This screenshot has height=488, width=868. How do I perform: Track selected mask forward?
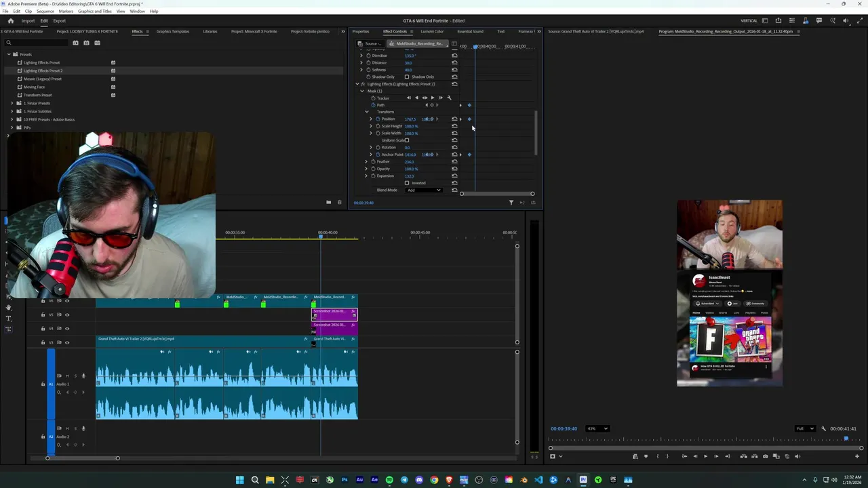pos(433,98)
